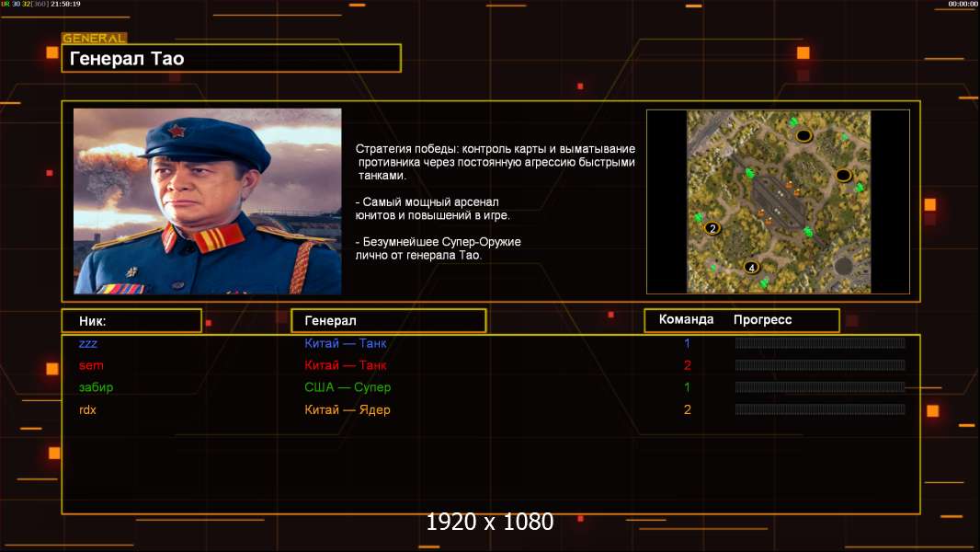Select the empty top start position marker
Viewport: 980px width, 552px height.
click(x=803, y=135)
